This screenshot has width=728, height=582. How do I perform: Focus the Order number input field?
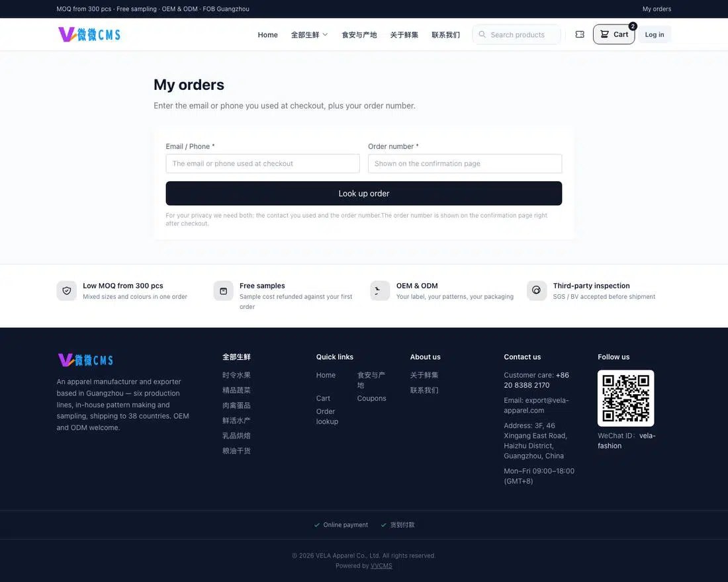coord(465,163)
